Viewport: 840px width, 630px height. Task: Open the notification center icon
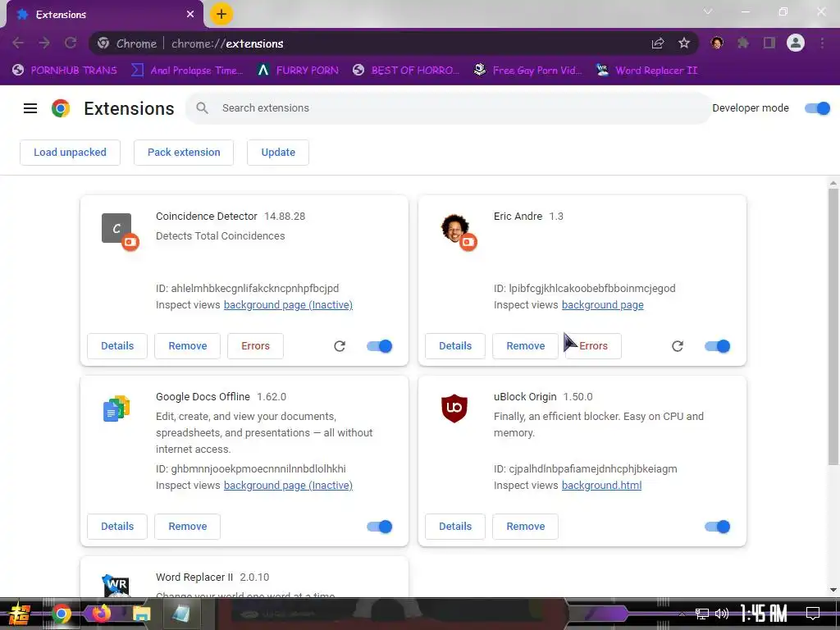[813, 614]
